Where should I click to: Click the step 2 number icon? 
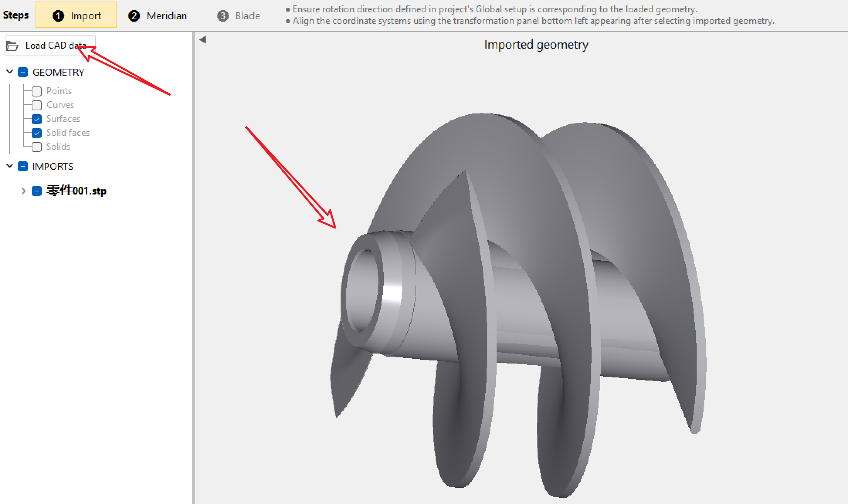coord(134,16)
